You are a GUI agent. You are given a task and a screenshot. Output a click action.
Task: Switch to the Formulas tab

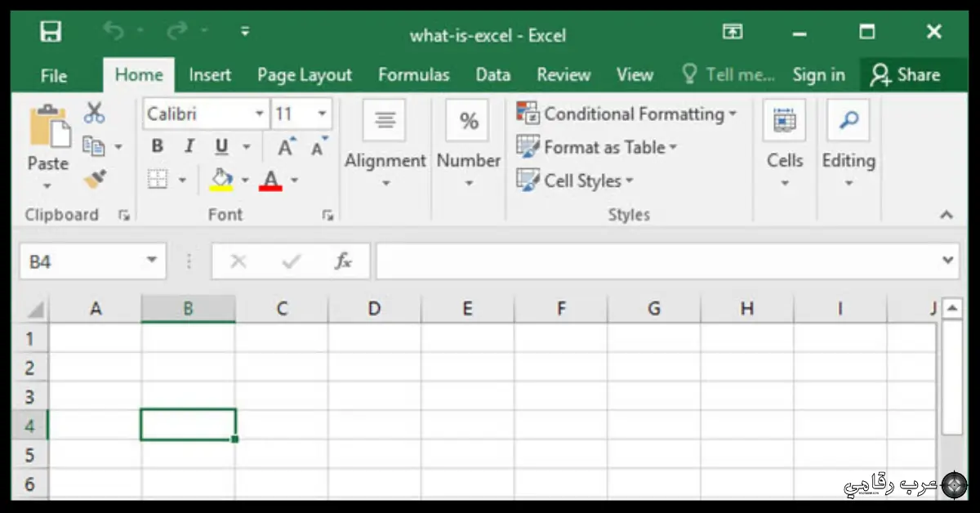tap(414, 74)
